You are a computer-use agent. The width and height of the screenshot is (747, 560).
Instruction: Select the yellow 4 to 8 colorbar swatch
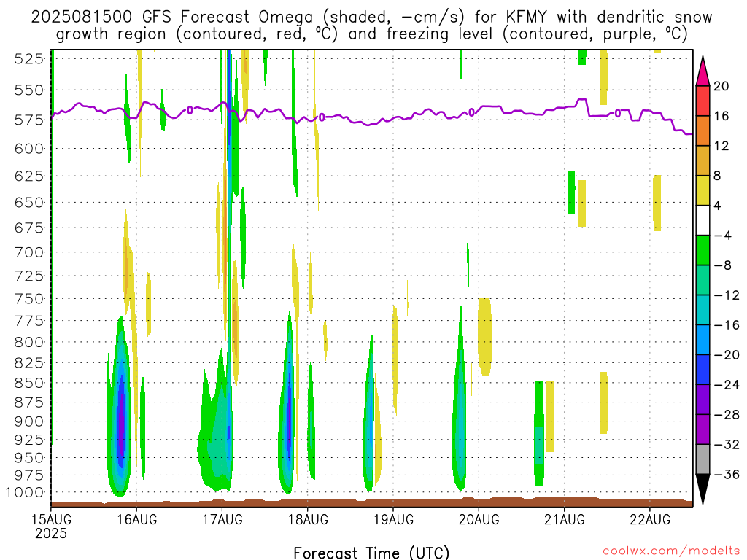(703, 190)
